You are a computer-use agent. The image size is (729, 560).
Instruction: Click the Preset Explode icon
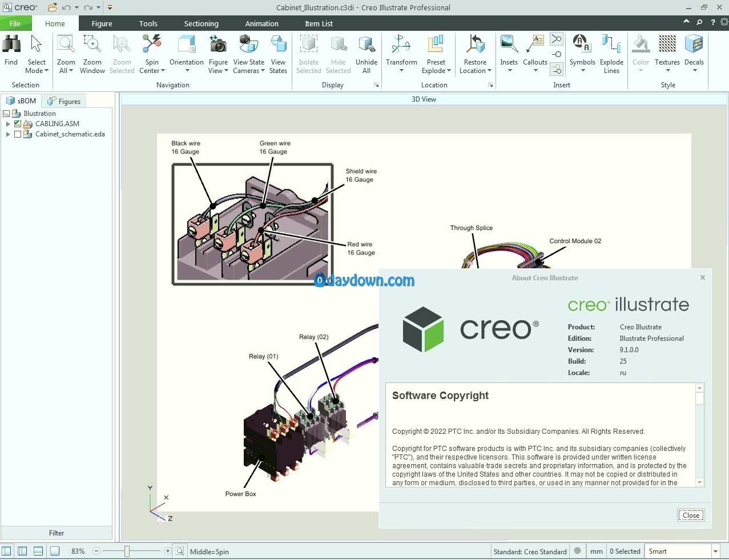(436, 44)
